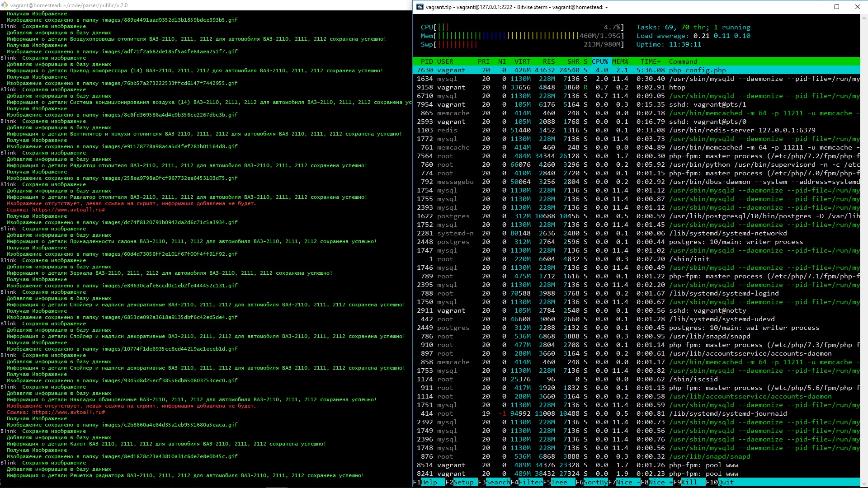
Task: Click the Load average values
Action: (x=722, y=36)
